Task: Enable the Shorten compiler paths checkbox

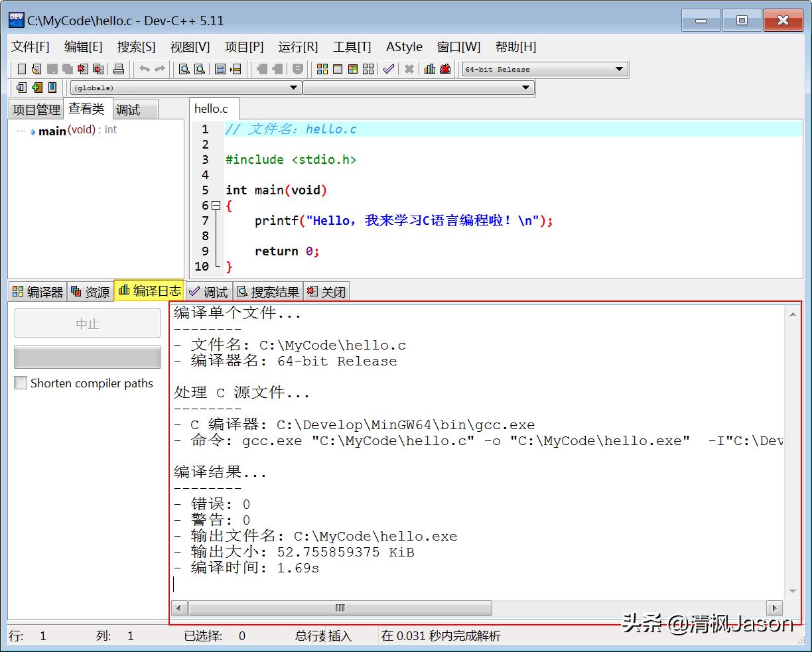Action: click(x=21, y=383)
